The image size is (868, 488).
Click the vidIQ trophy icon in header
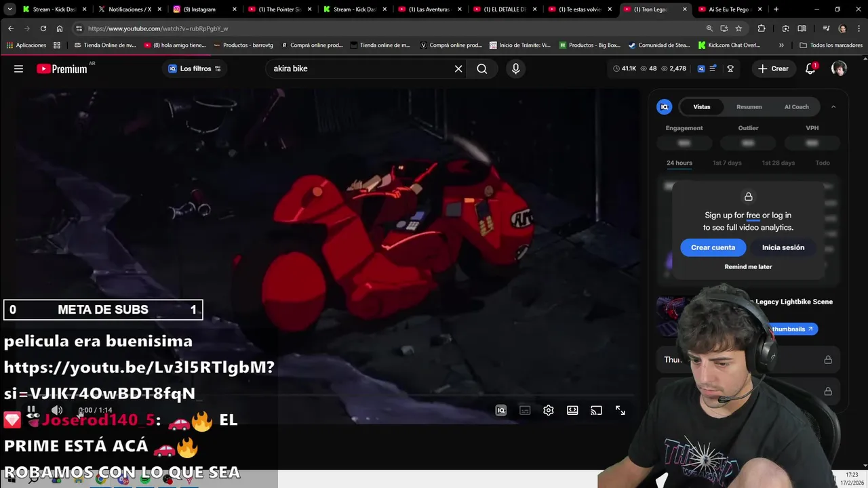click(x=730, y=68)
